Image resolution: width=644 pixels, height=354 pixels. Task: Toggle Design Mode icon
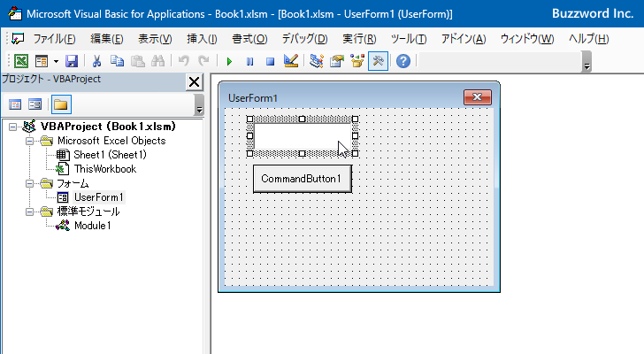[x=291, y=61]
